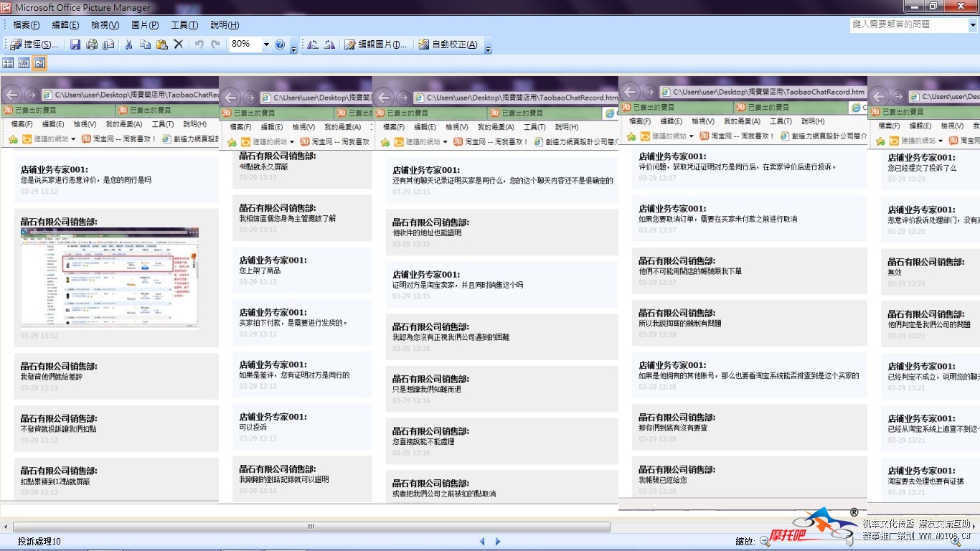Click the Save floppy disk icon
Image resolution: width=980 pixels, height=551 pixels.
coord(75,44)
